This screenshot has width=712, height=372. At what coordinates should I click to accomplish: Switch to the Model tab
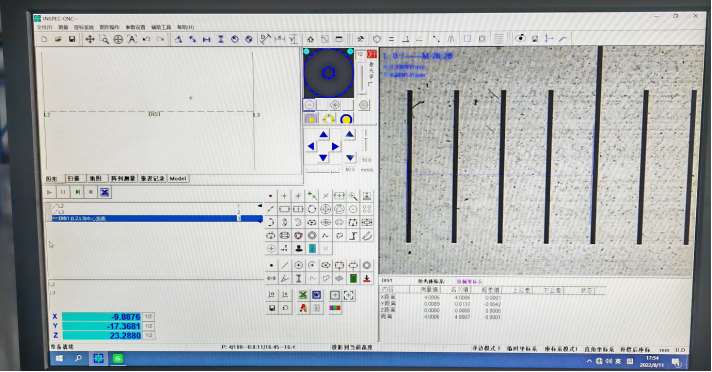tap(178, 179)
